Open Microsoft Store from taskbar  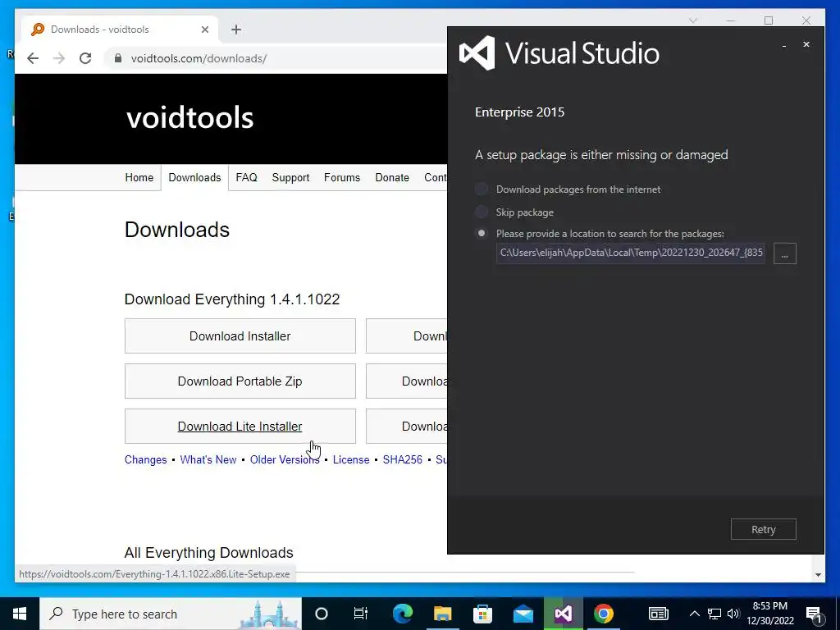482,614
